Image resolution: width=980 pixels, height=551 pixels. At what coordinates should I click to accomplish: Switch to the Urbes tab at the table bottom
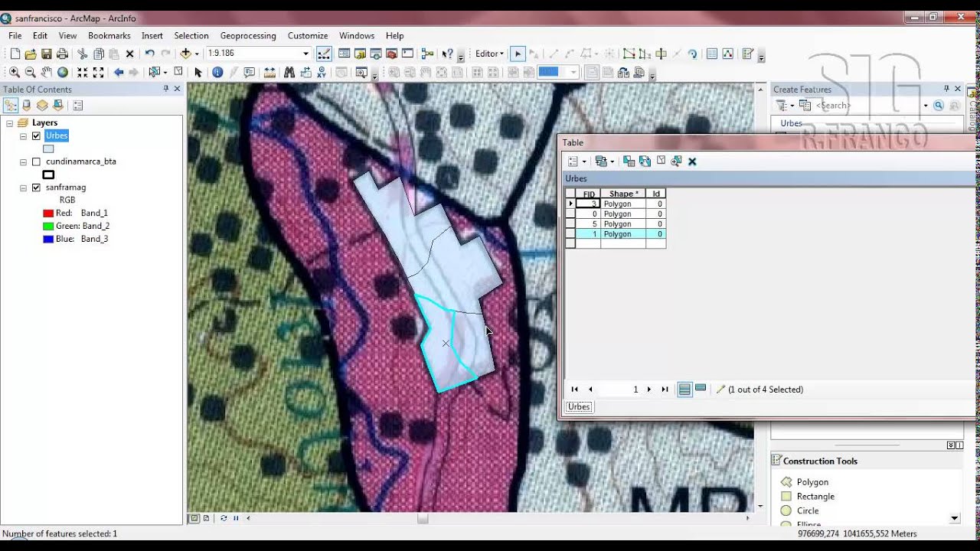pos(578,406)
